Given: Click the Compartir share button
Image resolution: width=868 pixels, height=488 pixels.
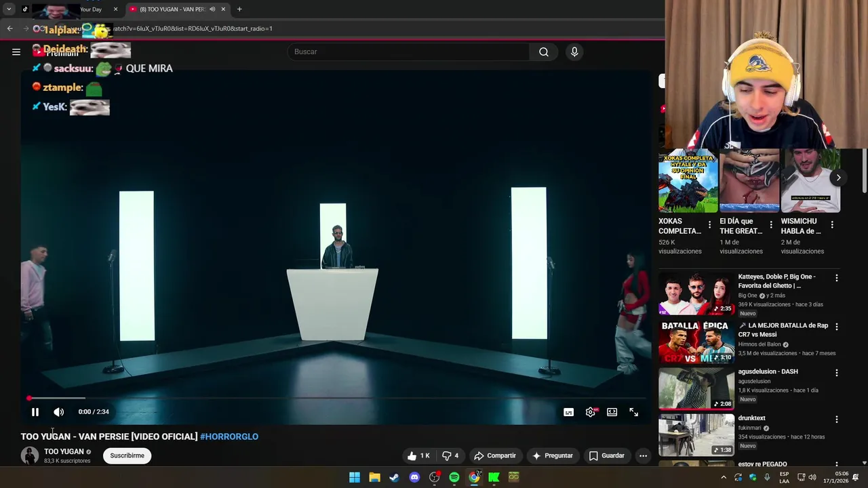Looking at the screenshot, I should (495, 455).
